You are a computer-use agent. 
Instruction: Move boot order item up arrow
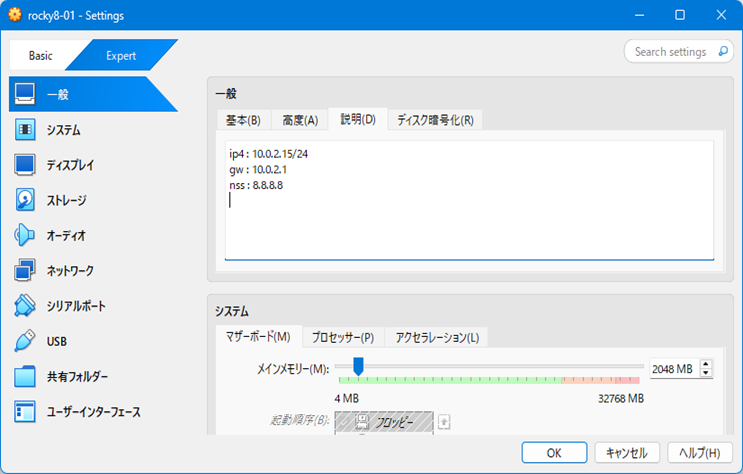click(444, 421)
